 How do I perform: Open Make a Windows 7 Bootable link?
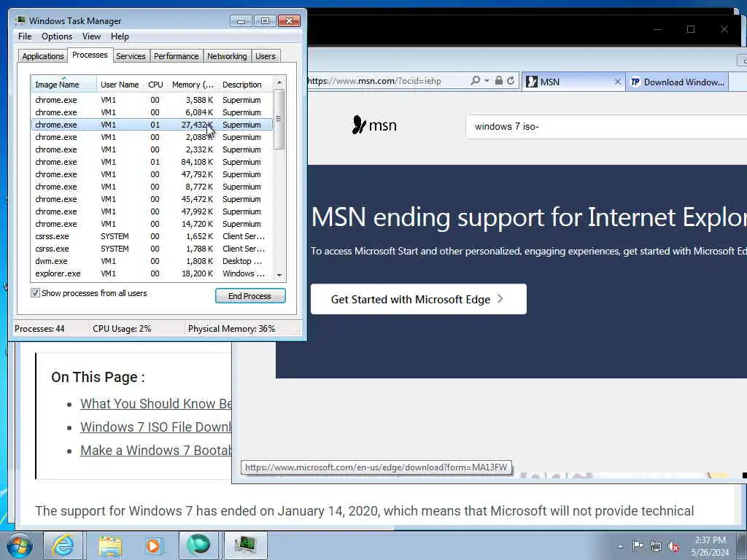pos(156,450)
